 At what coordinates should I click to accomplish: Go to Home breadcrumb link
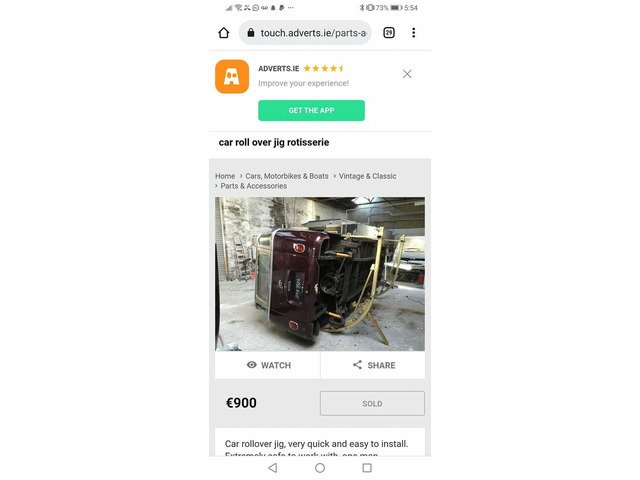[x=225, y=176]
